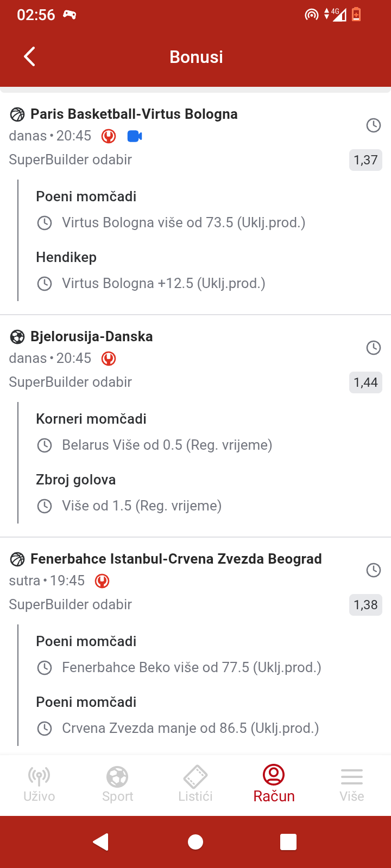Tap clock status icon for Paris Basketball-Virtus Bologna
391x868 pixels.
tap(374, 125)
